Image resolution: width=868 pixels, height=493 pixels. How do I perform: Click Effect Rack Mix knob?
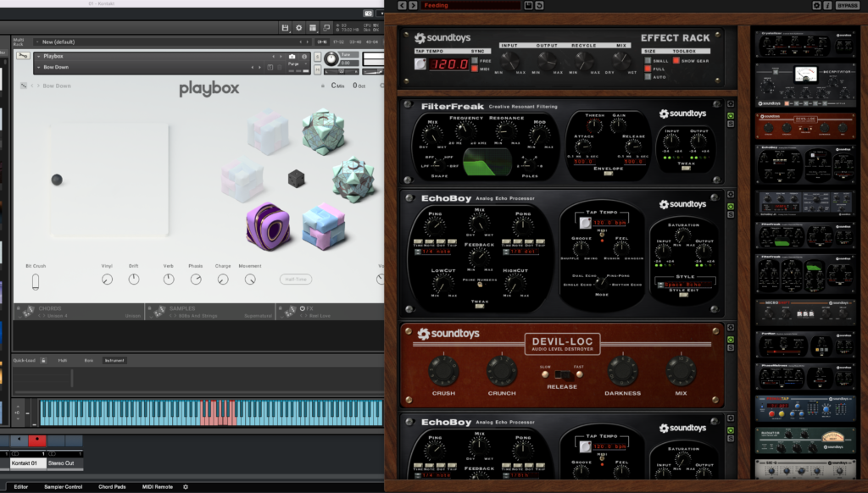(x=621, y=60)
